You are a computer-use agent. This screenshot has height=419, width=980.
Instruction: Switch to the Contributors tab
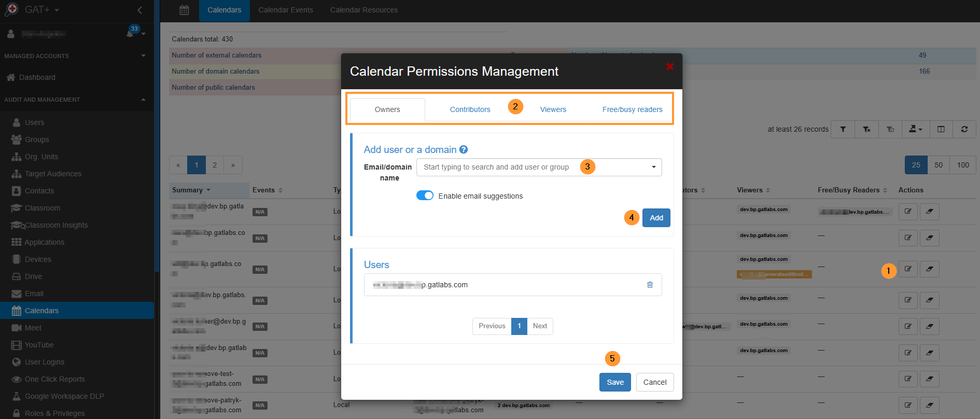point(470,109)
